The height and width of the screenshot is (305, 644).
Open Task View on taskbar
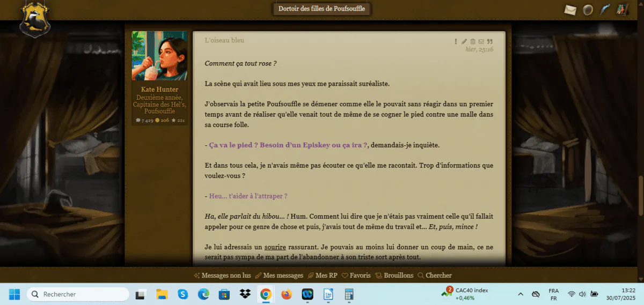point(141,294)
